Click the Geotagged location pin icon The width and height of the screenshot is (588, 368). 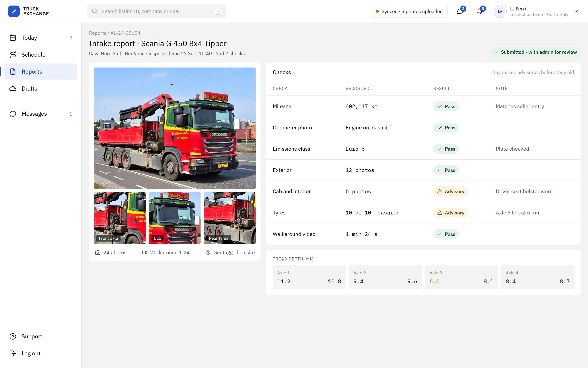[x=208, y=253]
